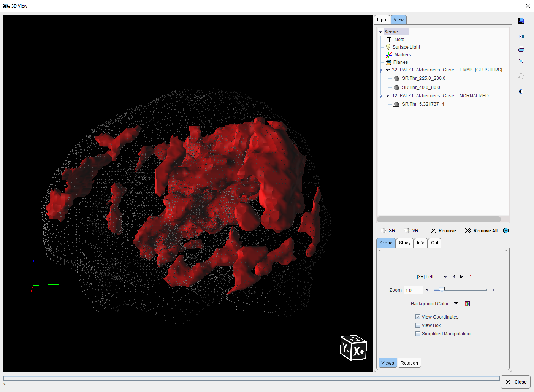Click the Zoom decrease left arrow
Screen dimensions: 534x392
point(427,290)
